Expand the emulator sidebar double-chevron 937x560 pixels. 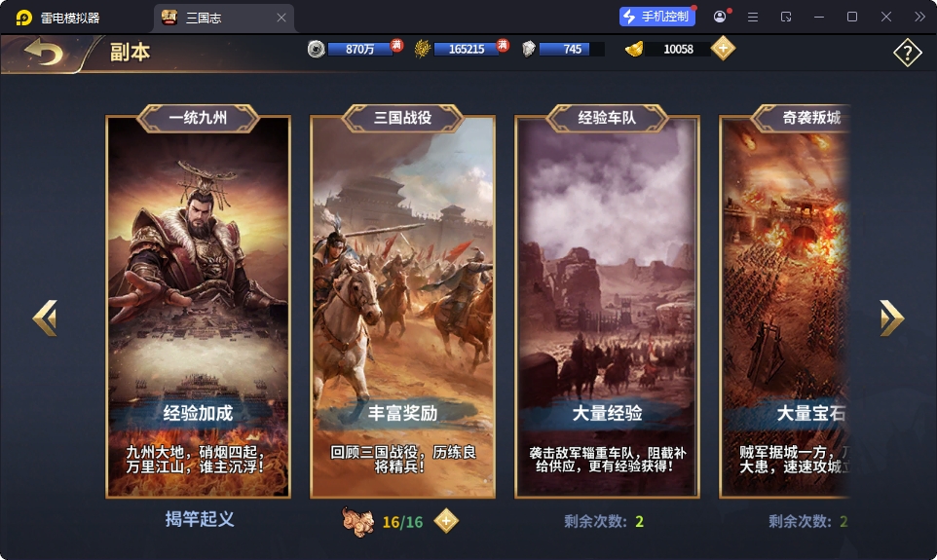coord(919,17)
